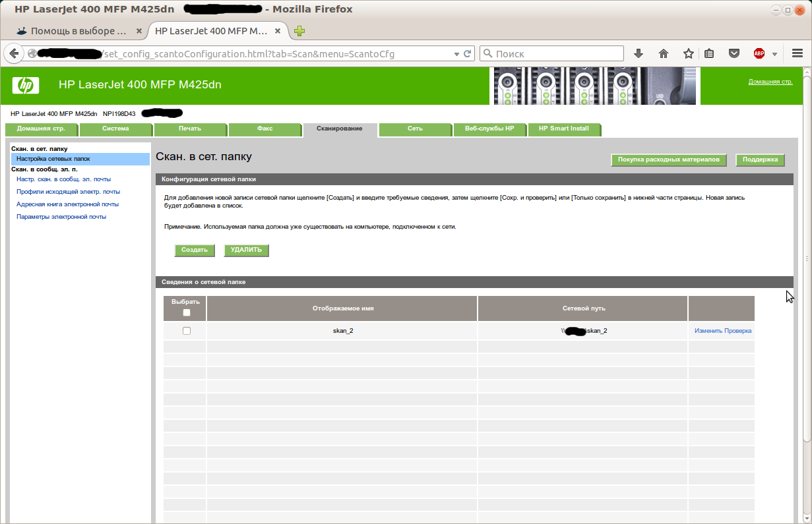
Task: Click the Сетевой путь column header
Action: click(x=584, y=308)
